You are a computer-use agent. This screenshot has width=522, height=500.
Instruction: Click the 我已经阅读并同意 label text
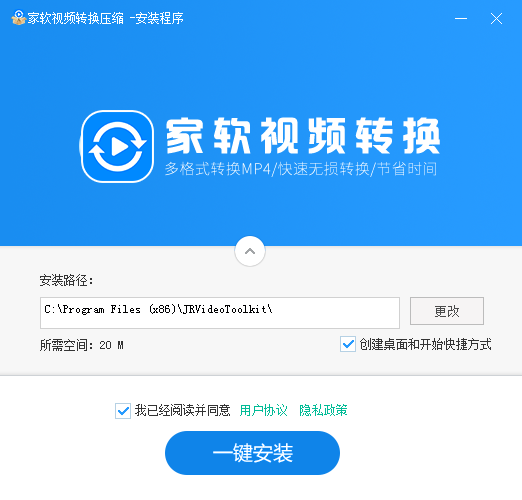[x=182, y=410]
